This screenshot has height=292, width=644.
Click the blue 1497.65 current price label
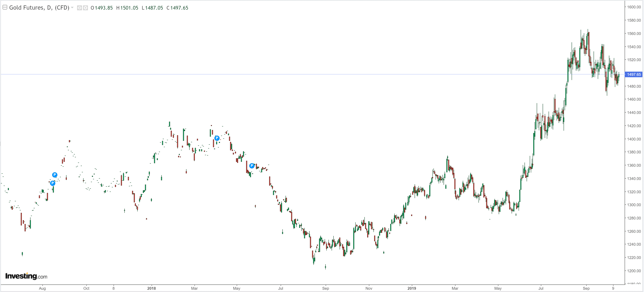tap(634, 74)
